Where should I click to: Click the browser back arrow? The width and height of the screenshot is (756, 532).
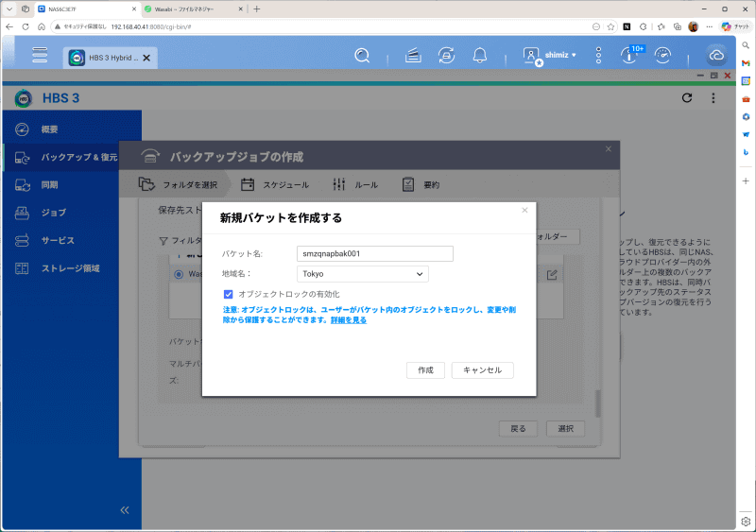(9, 27)
